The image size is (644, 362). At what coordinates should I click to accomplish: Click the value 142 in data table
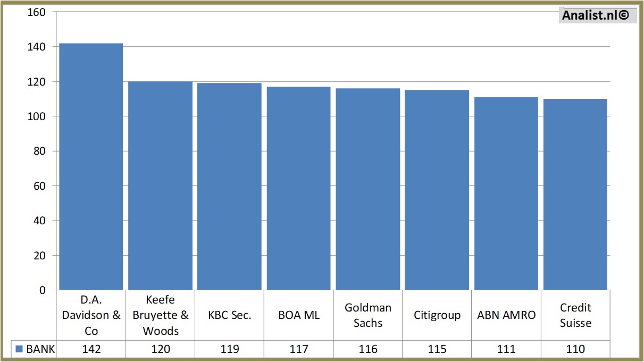91,349
